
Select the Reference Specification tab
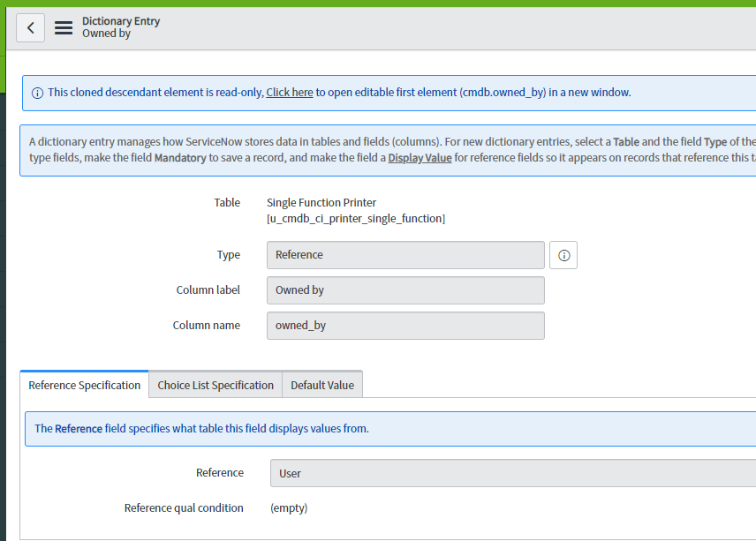pyautogui.click(x=84, y=385)
